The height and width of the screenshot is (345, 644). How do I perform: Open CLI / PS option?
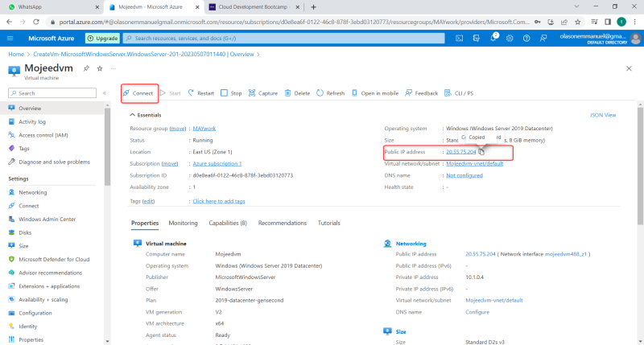tap(459, 93)
